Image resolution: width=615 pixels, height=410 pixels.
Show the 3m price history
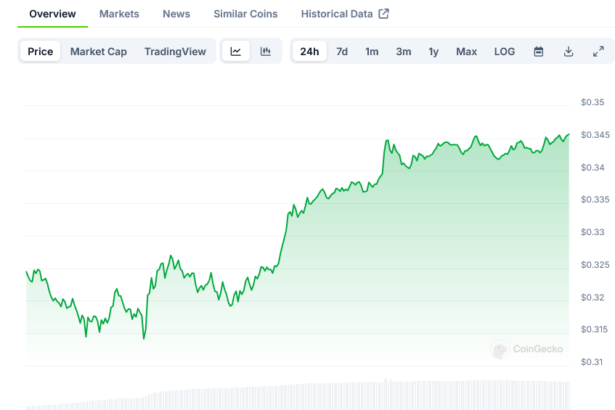(403, 51)
